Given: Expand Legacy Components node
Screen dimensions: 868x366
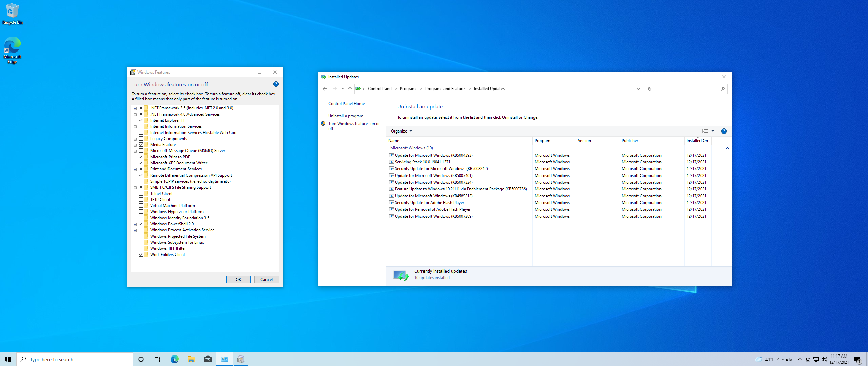Looking at the screenshot, I should tap(135, 139).
